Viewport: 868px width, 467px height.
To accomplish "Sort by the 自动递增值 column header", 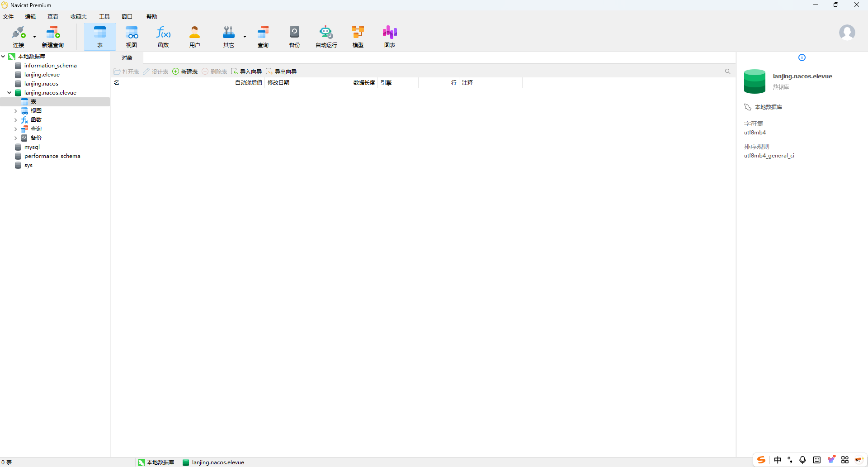I will pyautogui.click(x=244, y=83).
